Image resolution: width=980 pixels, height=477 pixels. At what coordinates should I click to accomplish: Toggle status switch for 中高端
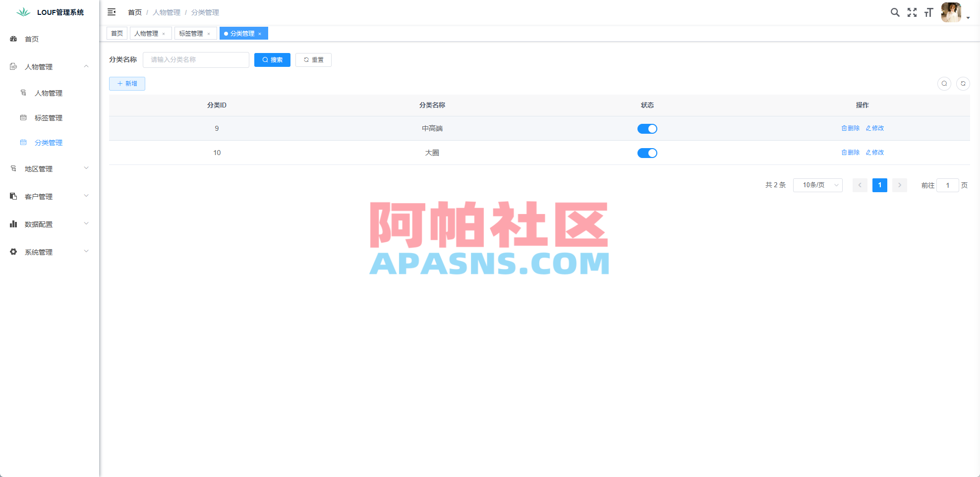[x=647, y=129]
